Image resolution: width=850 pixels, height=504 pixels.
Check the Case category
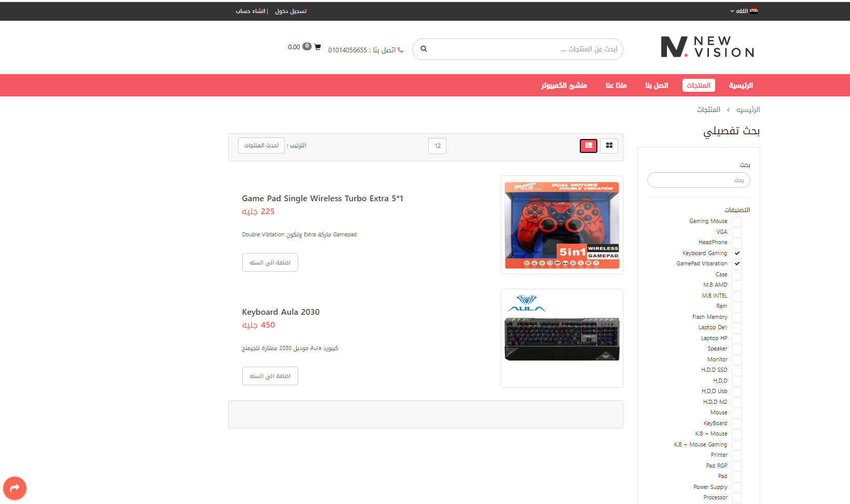coord(737,275)
